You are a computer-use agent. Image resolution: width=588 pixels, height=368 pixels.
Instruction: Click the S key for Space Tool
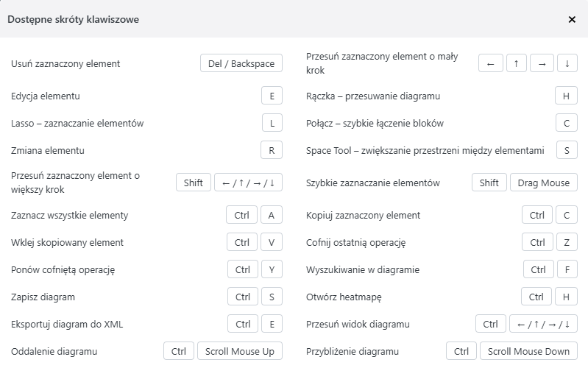coord(567,150)
